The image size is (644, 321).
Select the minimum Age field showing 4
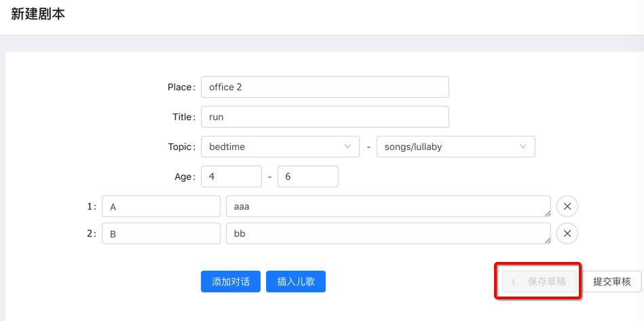[231, 176]
